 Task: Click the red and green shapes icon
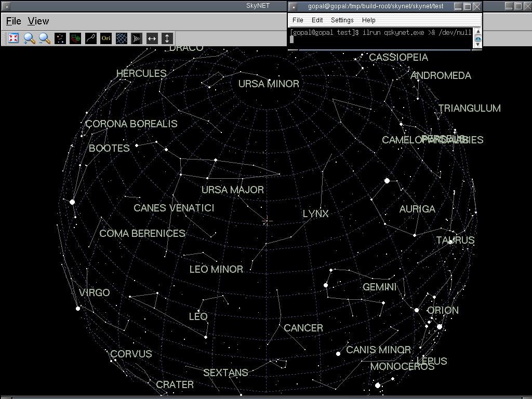pos(75,38)
